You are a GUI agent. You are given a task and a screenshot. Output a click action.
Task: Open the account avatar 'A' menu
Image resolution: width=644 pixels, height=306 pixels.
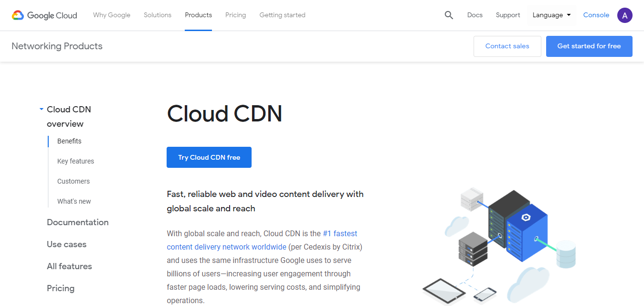point(625,15)
